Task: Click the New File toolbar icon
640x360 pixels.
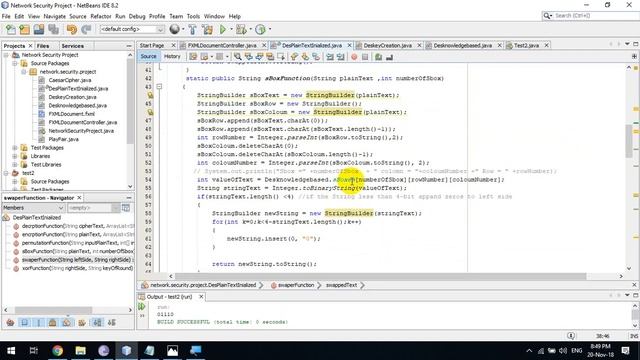Action: point(11,29)
